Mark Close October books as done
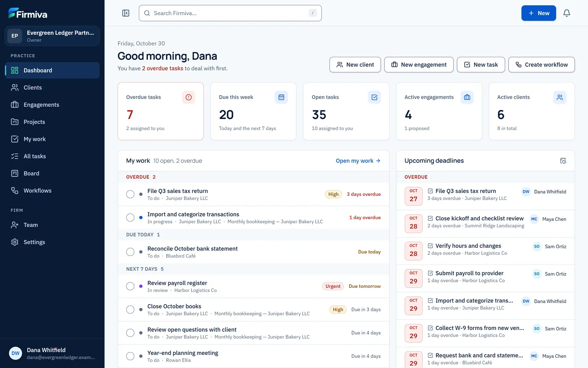 click(x=130, y=310)
